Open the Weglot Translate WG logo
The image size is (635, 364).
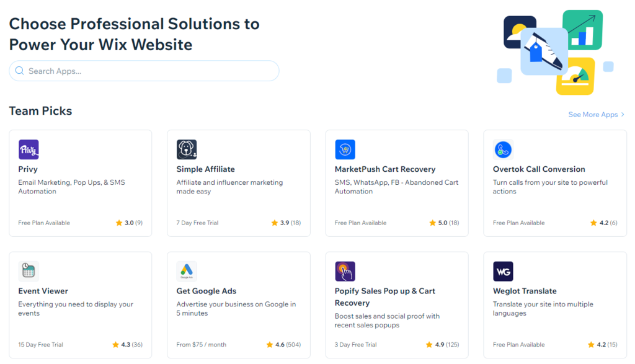[x=503, y=271]
